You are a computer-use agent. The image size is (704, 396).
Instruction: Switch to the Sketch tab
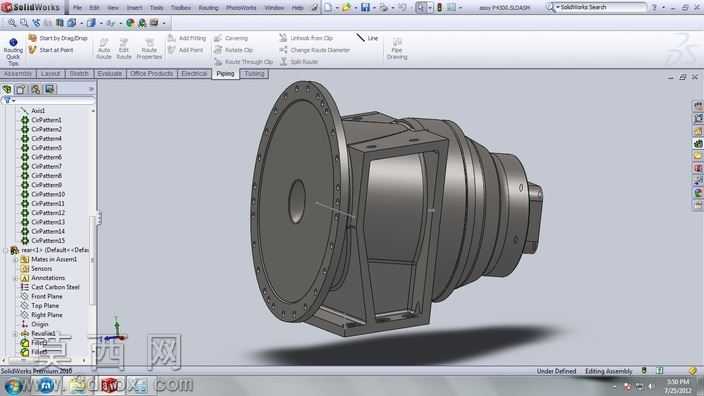[x=79, y=74]
